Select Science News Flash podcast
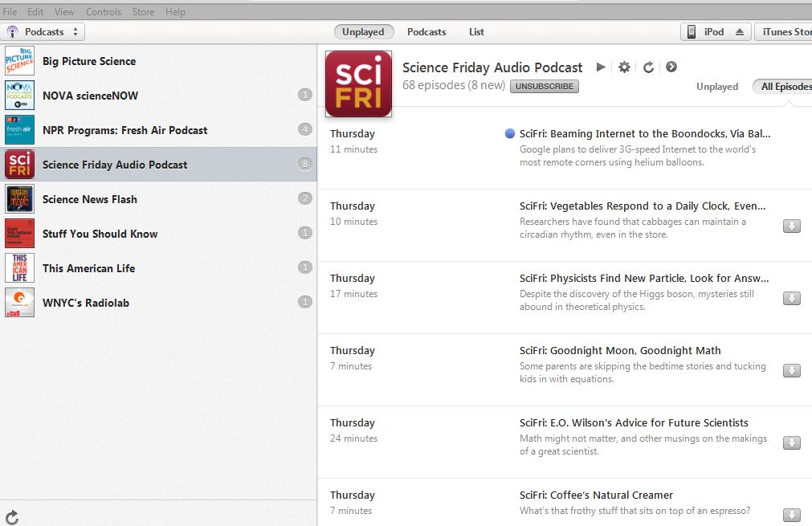 pyautogui.click(x=158, y=199)
